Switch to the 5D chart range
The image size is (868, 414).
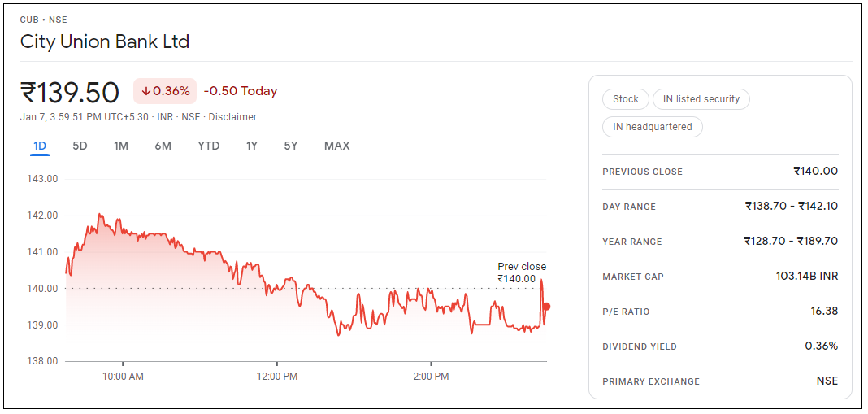(80, 146)
